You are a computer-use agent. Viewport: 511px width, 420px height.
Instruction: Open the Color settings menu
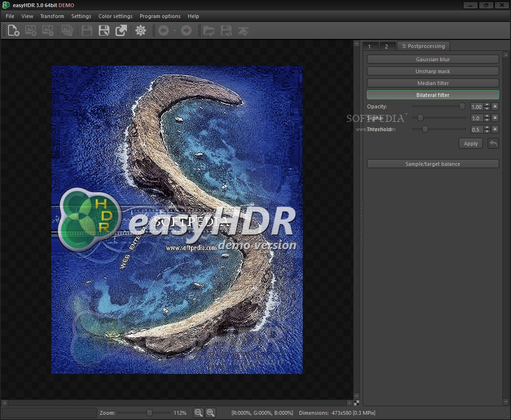116,16
